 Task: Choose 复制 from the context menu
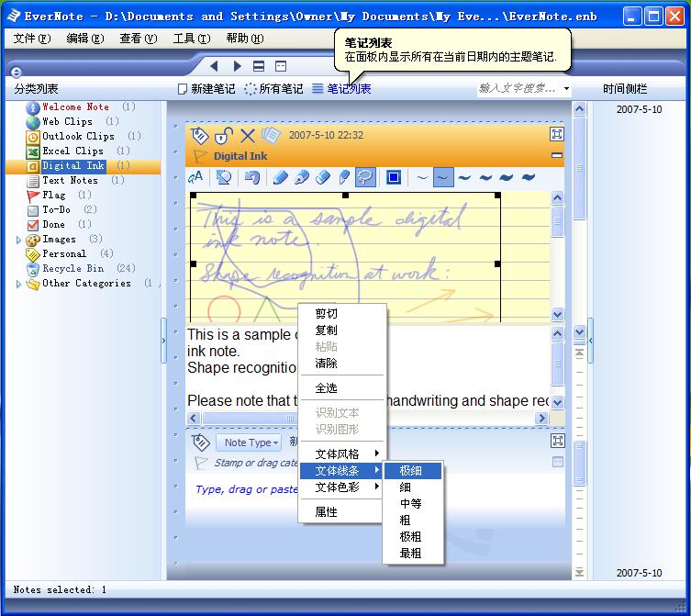point(340,330)
